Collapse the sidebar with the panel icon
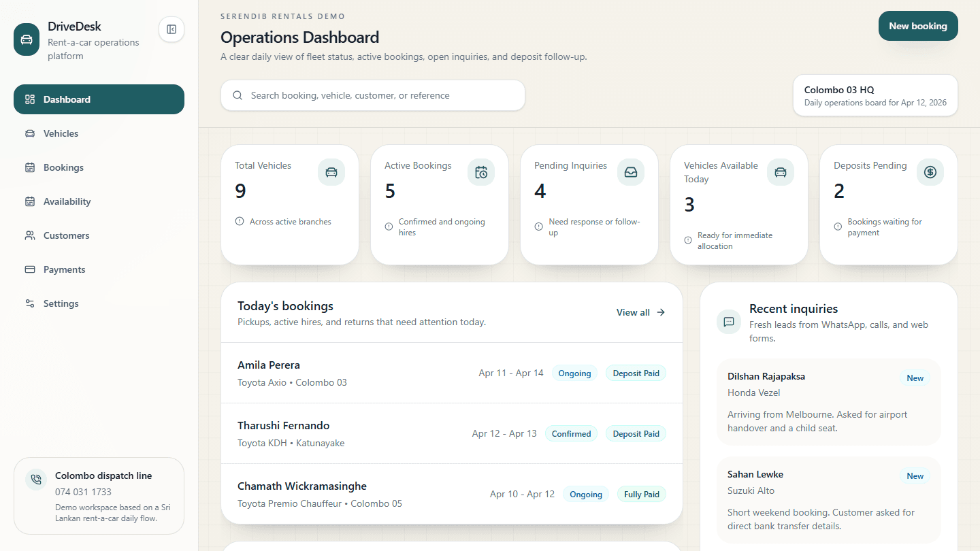Image resolution: width=980 pixels, height=551 pixels. 171,29
